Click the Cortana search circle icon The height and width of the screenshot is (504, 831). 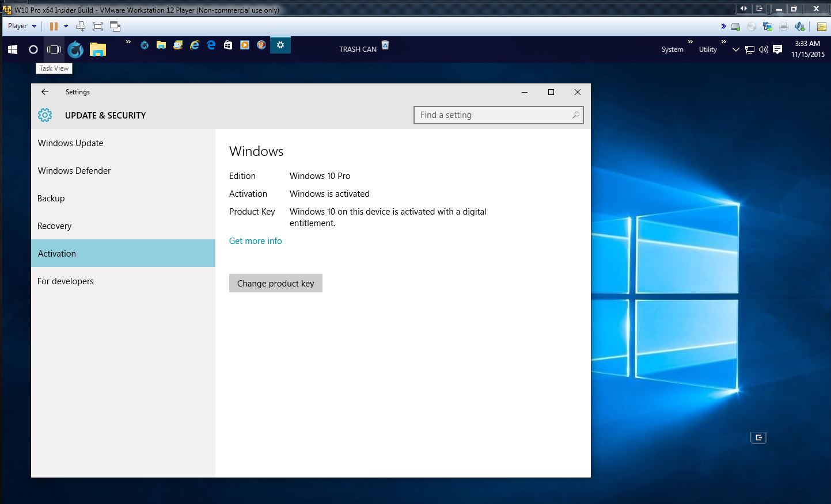pyautogui.click(x=33, y=49)
